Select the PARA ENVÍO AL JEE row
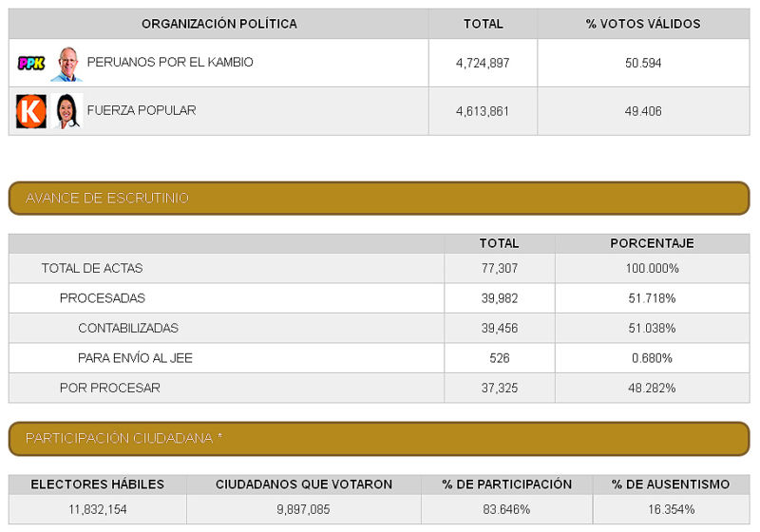The width and height of the screenshot is (760, 532). tap(379, 358)
